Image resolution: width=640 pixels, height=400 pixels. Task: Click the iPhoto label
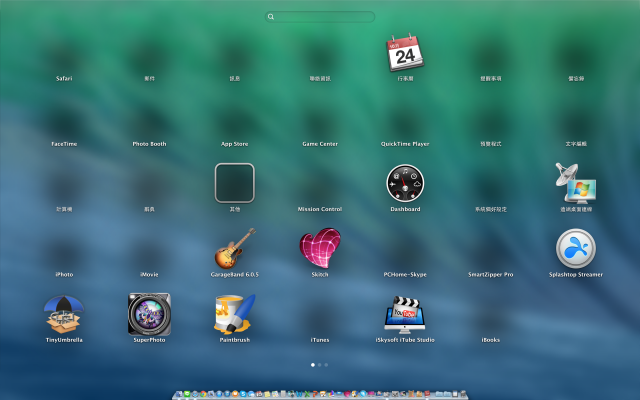pos(64,274)
